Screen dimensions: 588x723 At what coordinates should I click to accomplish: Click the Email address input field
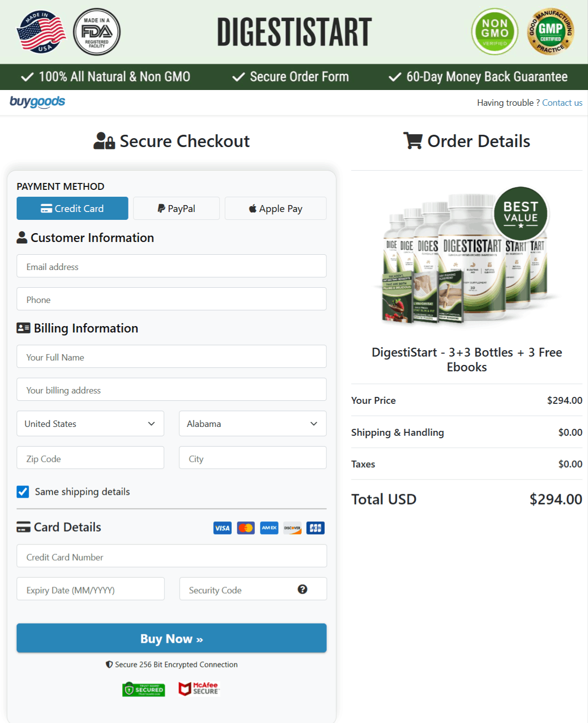click(x=171, y=266)
